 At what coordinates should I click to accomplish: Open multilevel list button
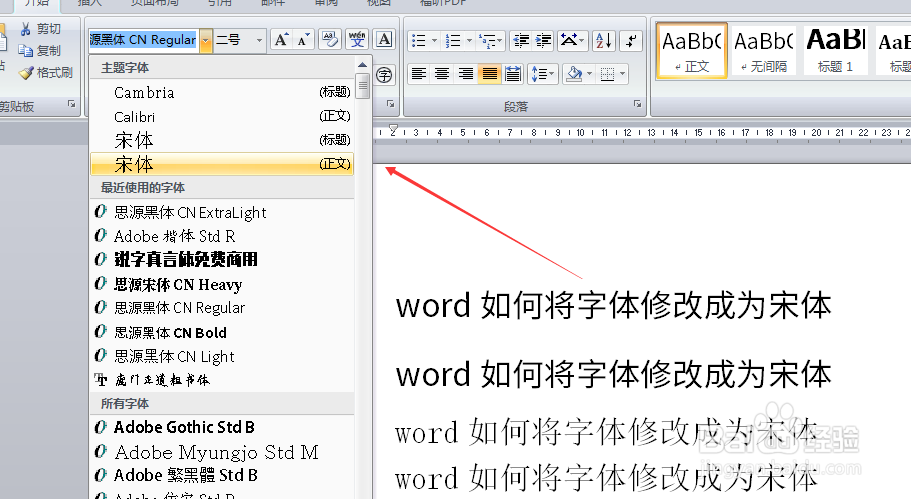pos(490,41)
